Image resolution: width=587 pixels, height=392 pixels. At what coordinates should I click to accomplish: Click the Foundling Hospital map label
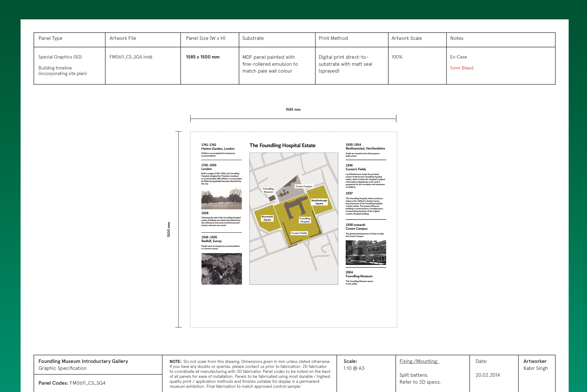(305, 220)
